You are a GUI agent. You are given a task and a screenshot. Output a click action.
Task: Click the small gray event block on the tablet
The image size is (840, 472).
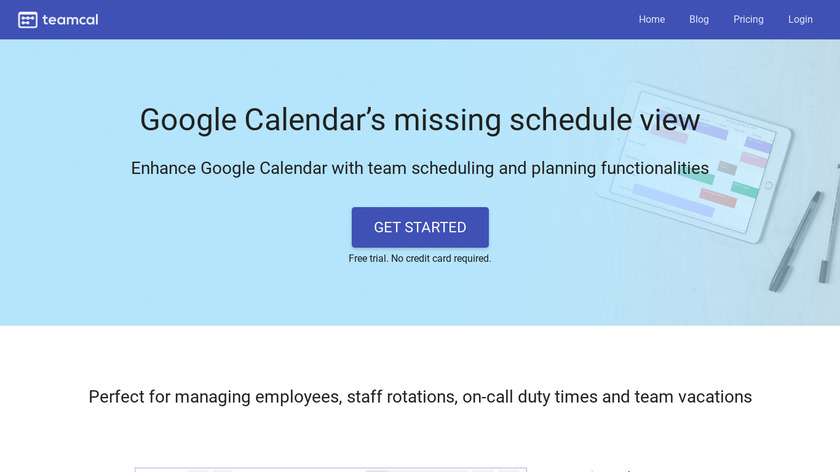[727, 168]
